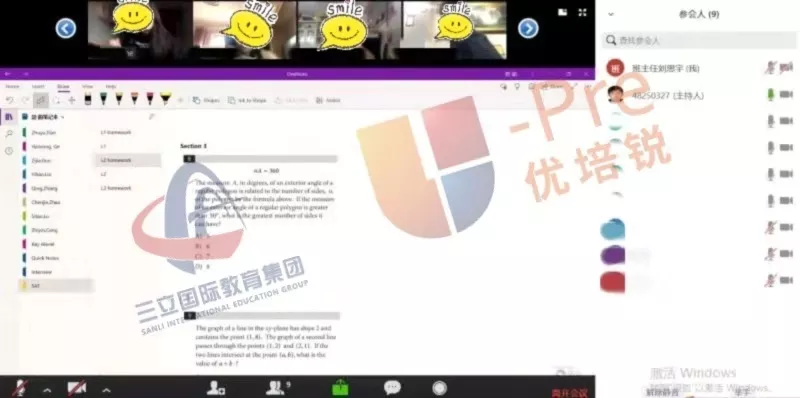Screen dimensions: 800x398
Task: Open the search magnifier in OneNote sidebar
Action: tap(9, 134)
